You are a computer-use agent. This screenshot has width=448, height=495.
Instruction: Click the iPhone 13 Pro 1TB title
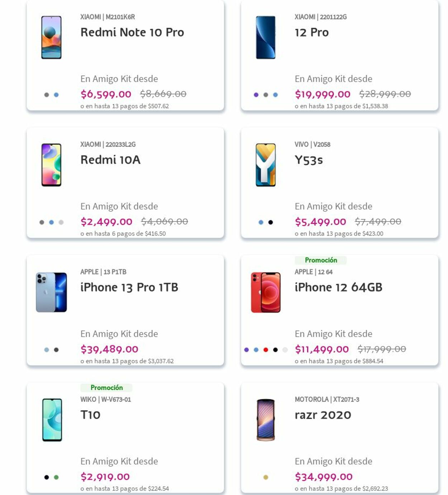[129, 287]
